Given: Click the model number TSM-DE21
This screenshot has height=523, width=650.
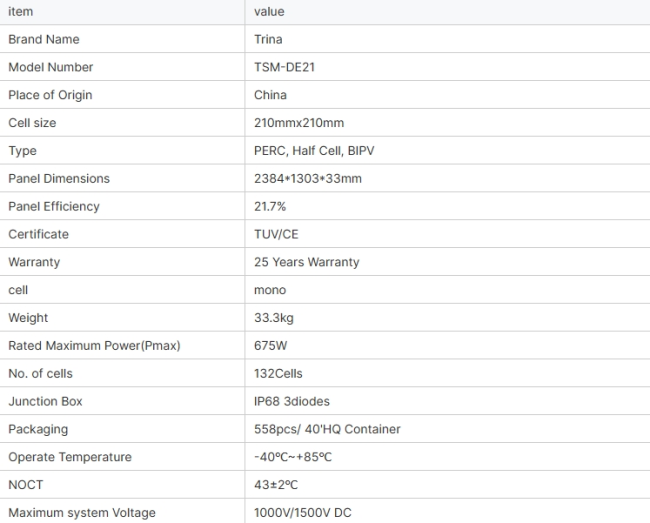Looking at the screenshot, I should [284, 67].
